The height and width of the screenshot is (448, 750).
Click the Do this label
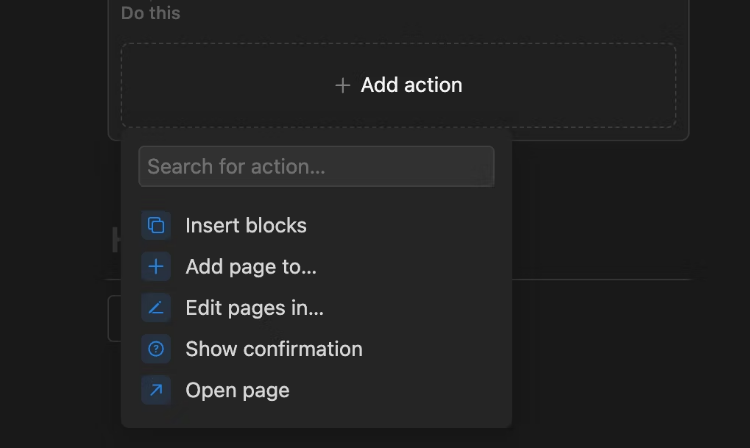[151, 13]
